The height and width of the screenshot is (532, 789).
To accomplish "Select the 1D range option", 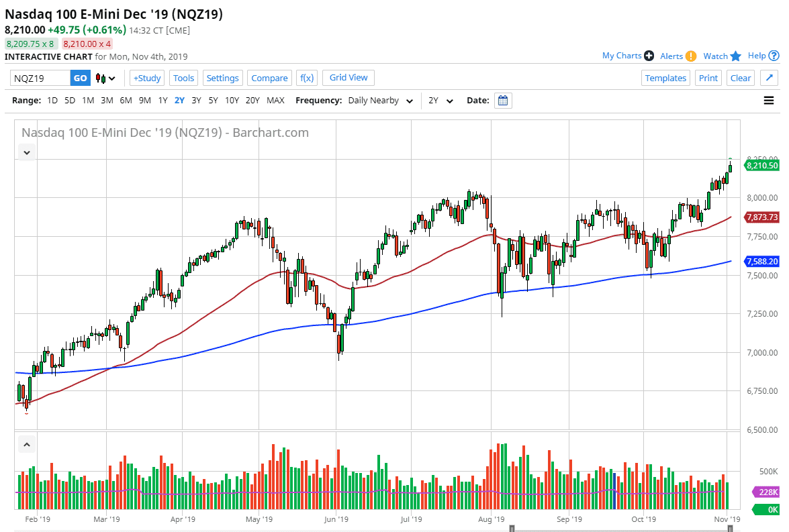I will [52, 100].
